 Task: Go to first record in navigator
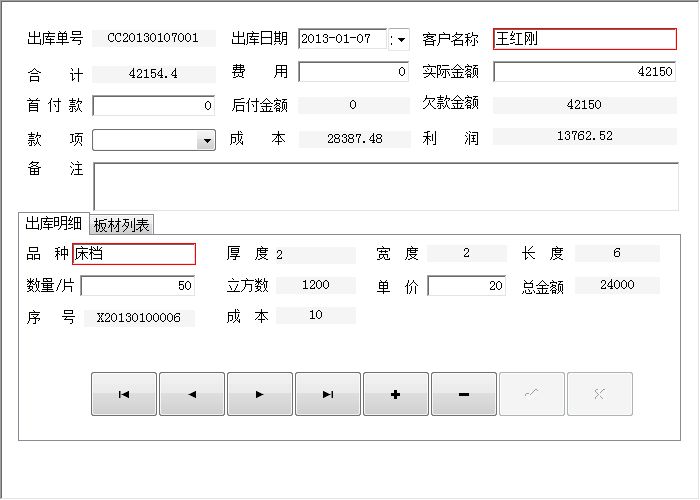click(124, 394)
